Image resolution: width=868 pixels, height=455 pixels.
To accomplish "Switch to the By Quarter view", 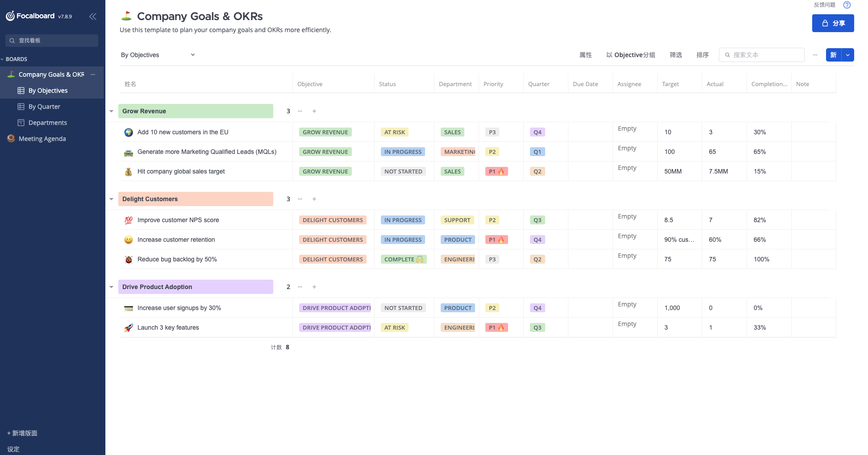I will [44, 107].
